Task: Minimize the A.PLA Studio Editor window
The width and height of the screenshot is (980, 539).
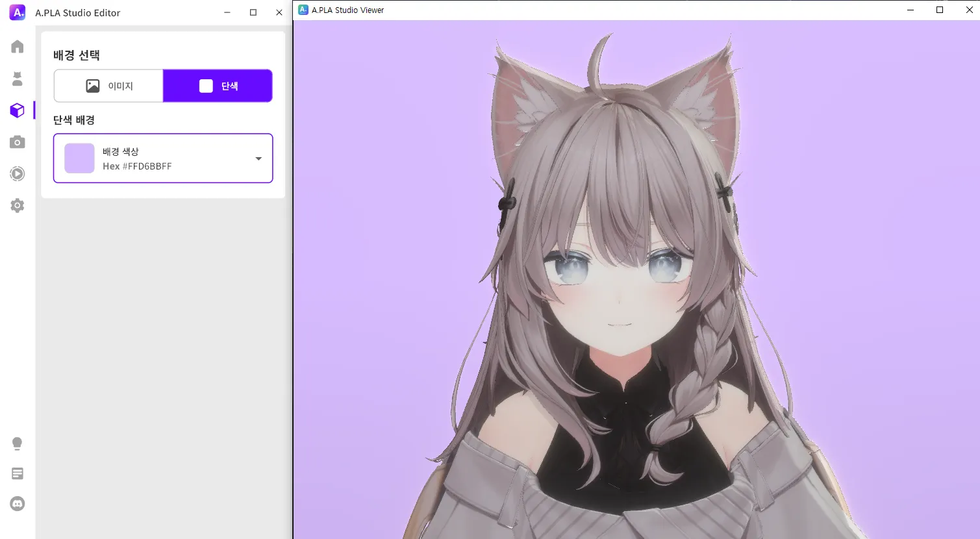Action: click(x=227, y=12)
